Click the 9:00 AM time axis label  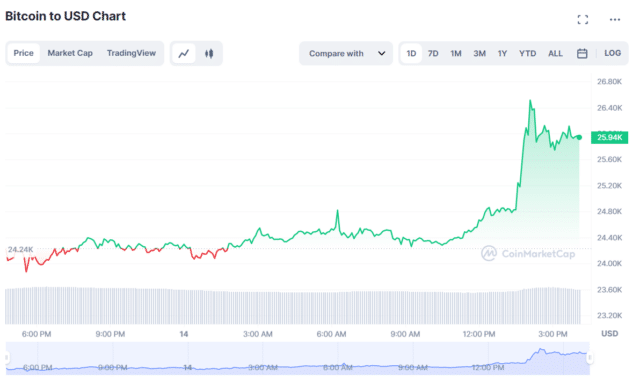click(405, 334)
